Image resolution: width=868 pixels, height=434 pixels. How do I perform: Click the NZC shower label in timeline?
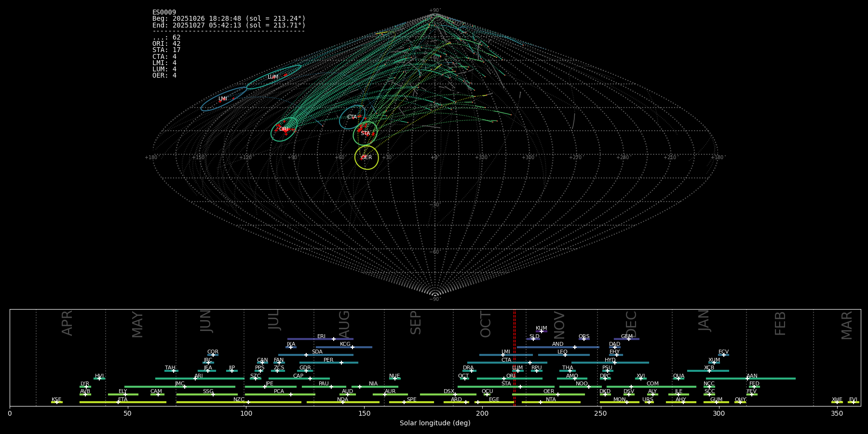coord(239,399)
